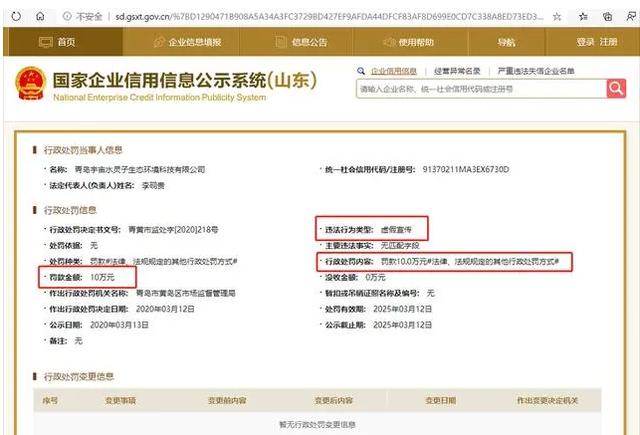Select the 信息公告 navigation item
The width and height of the screenshot is (640, 435).
tap(301, 42)
